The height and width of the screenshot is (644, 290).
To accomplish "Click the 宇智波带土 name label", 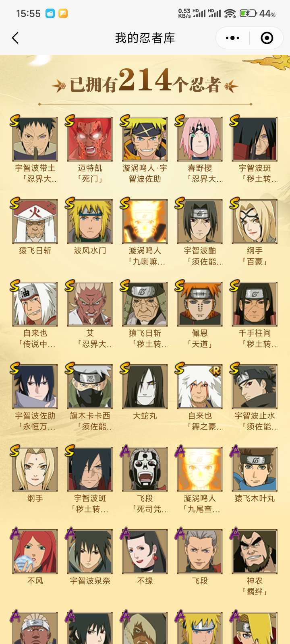I will click(x=35, y=168).
